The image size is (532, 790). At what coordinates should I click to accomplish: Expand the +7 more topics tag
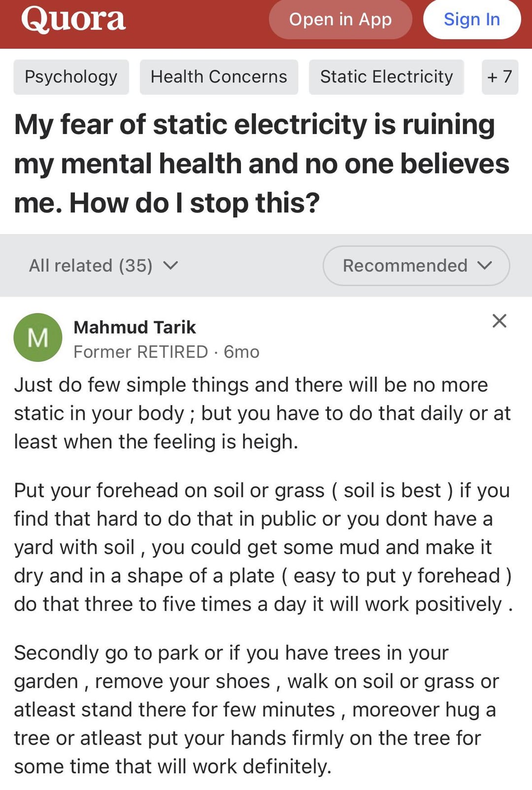(499, 77)
